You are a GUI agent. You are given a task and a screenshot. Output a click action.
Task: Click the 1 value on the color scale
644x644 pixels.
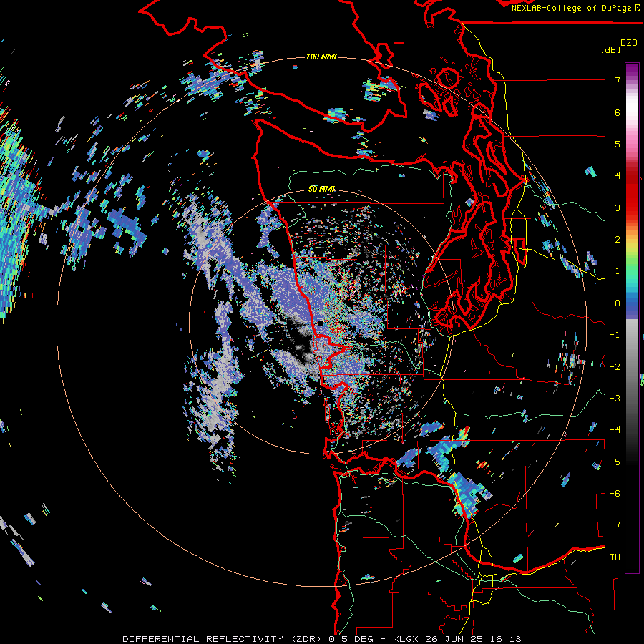click(x=618, y=271)
